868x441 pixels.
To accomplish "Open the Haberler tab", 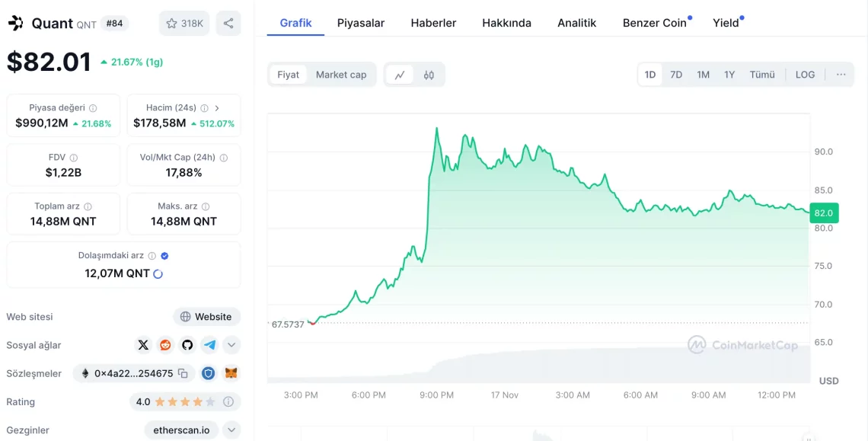I will tap(433, 23).
